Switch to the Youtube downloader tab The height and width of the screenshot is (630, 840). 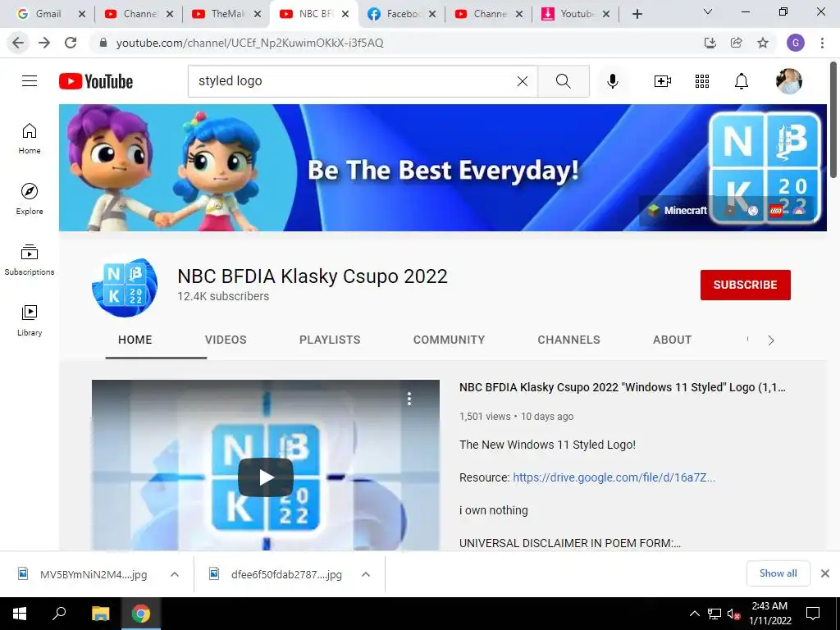pyautogui.click(x=576, y=14)
